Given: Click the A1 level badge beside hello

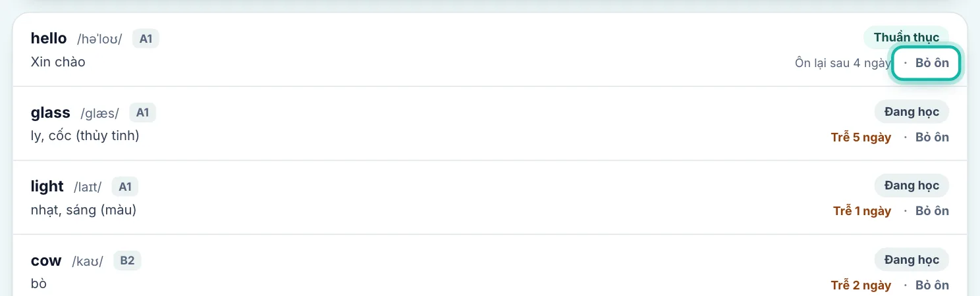Looking at the screenshot, I should (x=146, y=39).
